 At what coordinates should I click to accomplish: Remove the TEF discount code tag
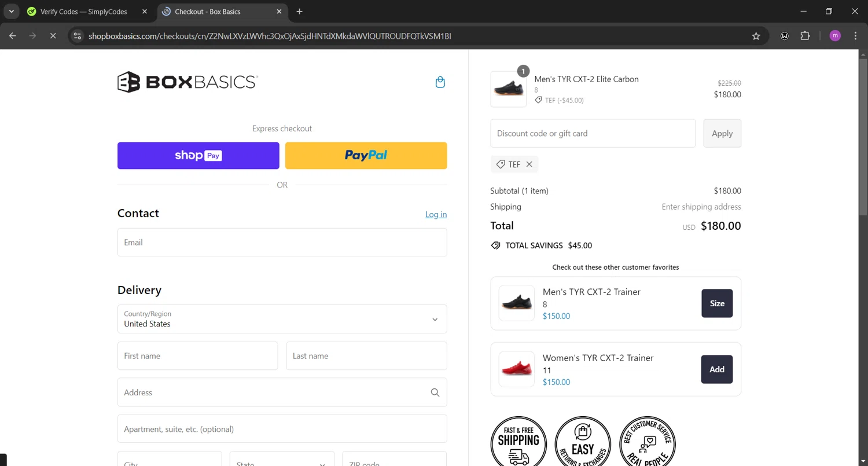point(529,164)
